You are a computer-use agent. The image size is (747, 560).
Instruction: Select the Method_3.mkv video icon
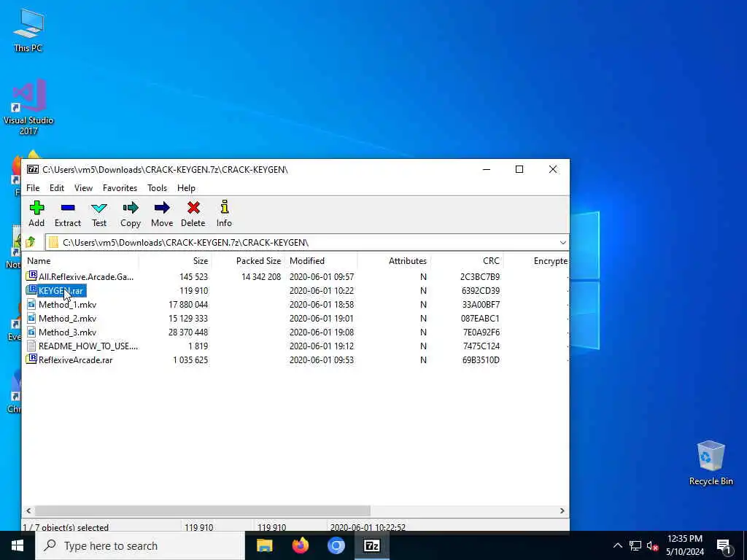click(x=31, y=332)
